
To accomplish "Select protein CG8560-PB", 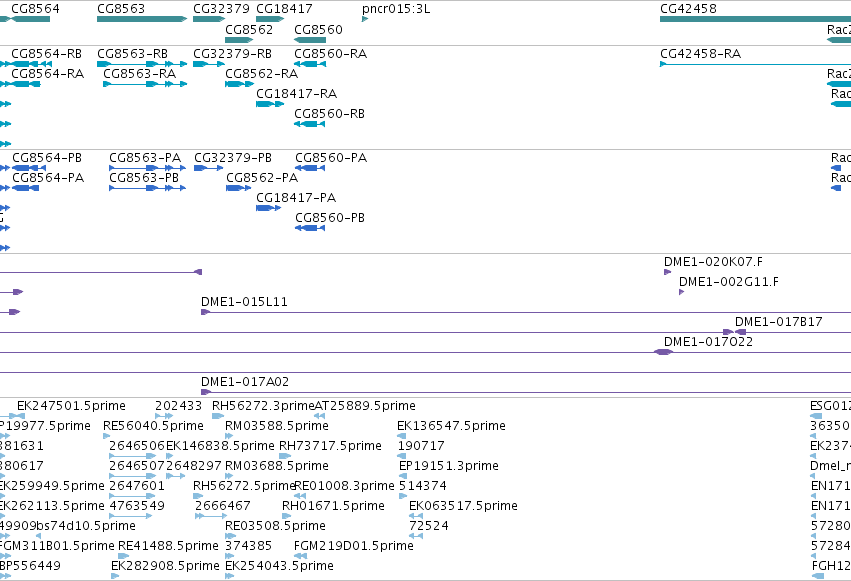I will tap(310, 228).
